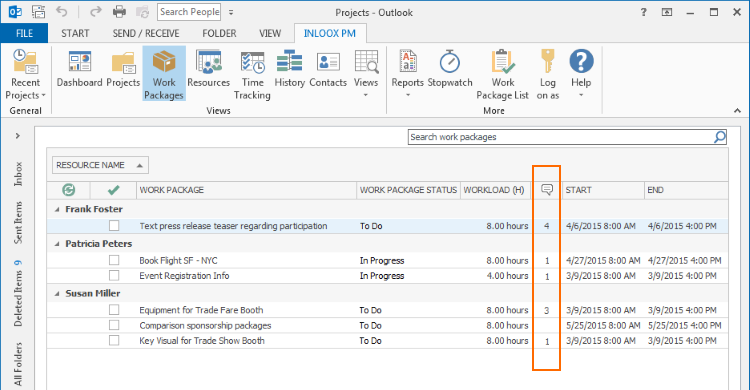The width and height of the screenshot is (750, 390).
Task: Switch to the FOLDER tab
Action: pos(219,33)
